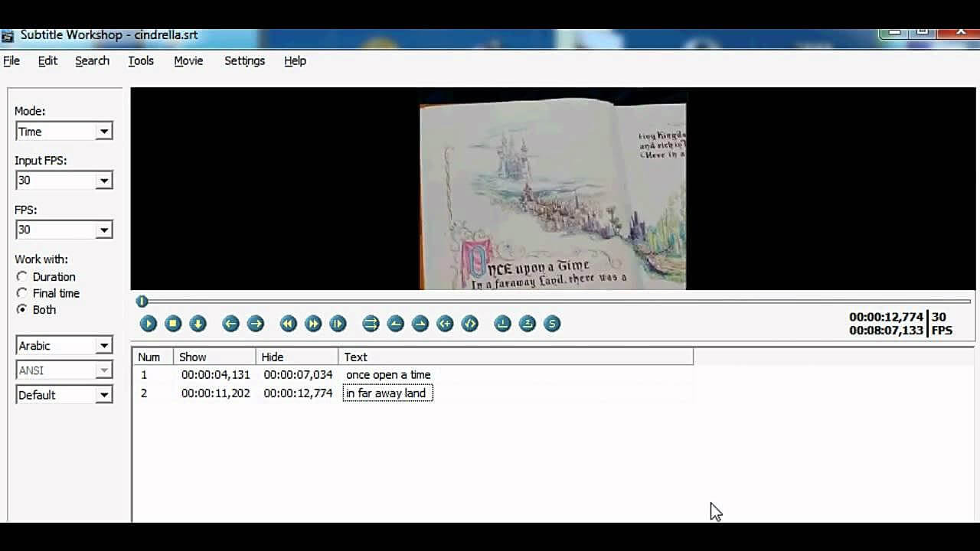Set hide time with right-pointing marker icon
This screenshot has height=551, width=980.
420,324
